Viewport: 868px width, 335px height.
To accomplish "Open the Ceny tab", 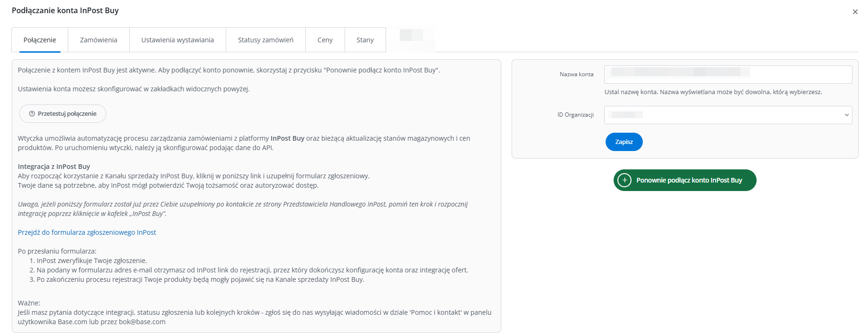I will point(325,40).
